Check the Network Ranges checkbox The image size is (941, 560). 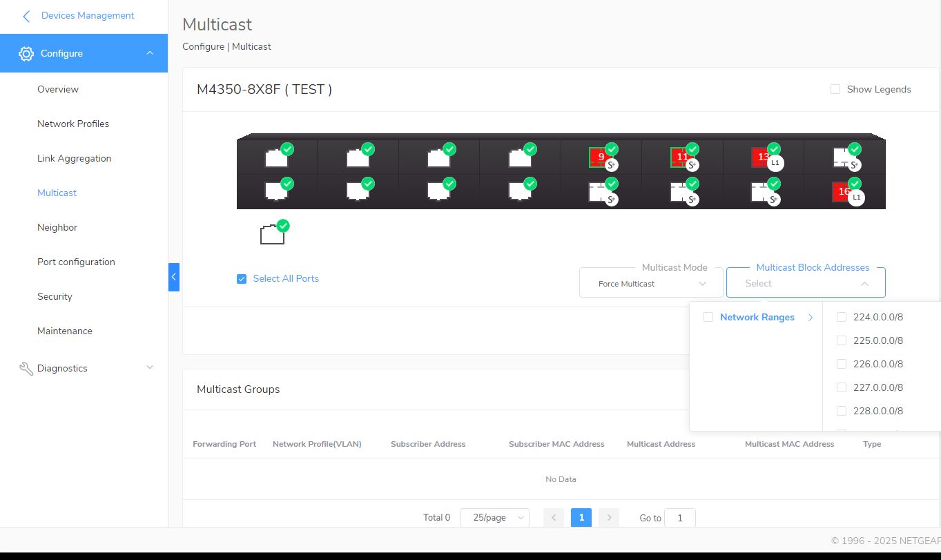(708, 318)
